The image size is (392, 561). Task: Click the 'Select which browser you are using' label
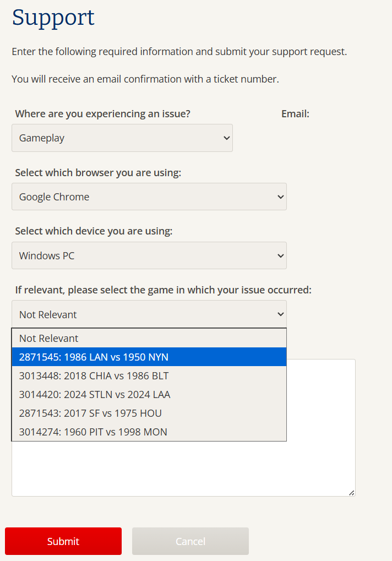(98, 173)
